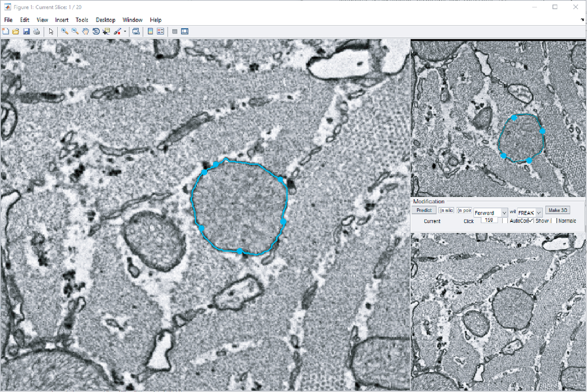Viewport: 587px width, 392px height.
Task: Open a file with the folder icon
Action: [x=16, y=31]
